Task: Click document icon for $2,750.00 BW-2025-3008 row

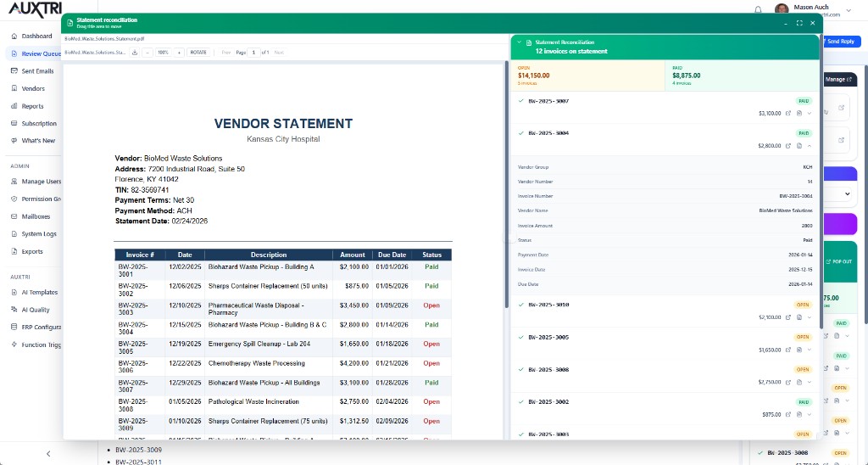Action: (x=799, y=383)
